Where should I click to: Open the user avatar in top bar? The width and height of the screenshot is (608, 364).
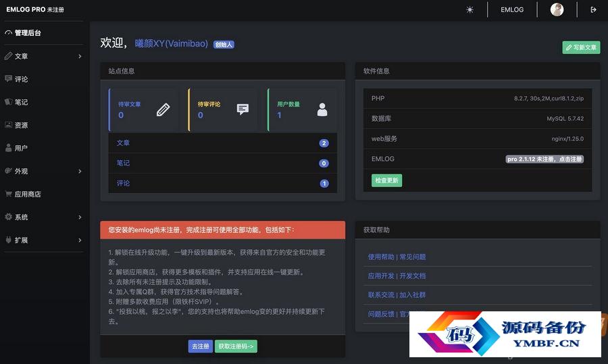tap(557, 9)
